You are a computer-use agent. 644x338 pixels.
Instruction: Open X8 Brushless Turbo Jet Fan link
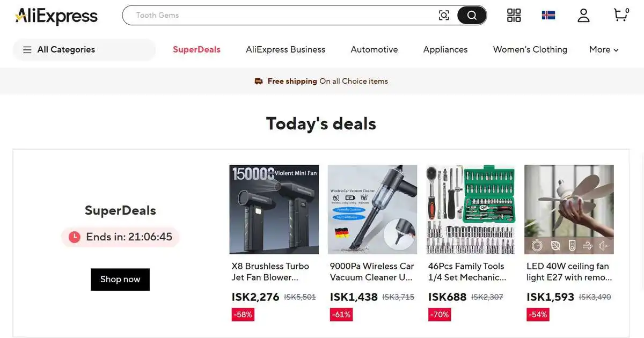tap(270, 271)
